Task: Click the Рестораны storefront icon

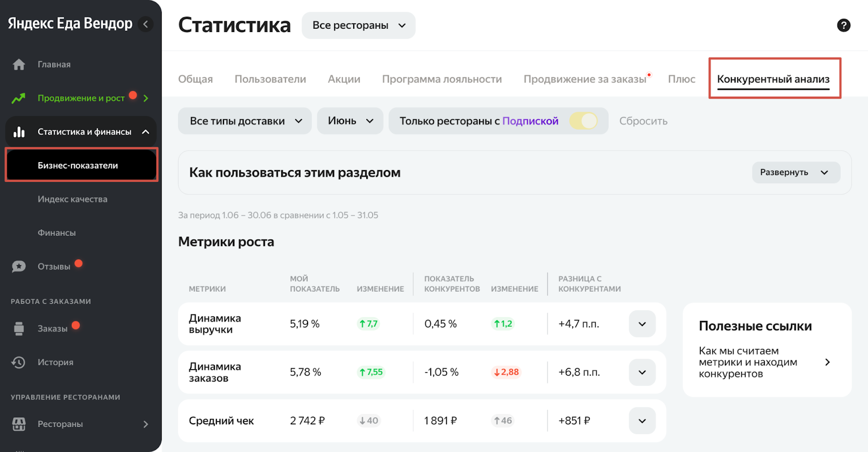Action: click(x=19, y=424)
